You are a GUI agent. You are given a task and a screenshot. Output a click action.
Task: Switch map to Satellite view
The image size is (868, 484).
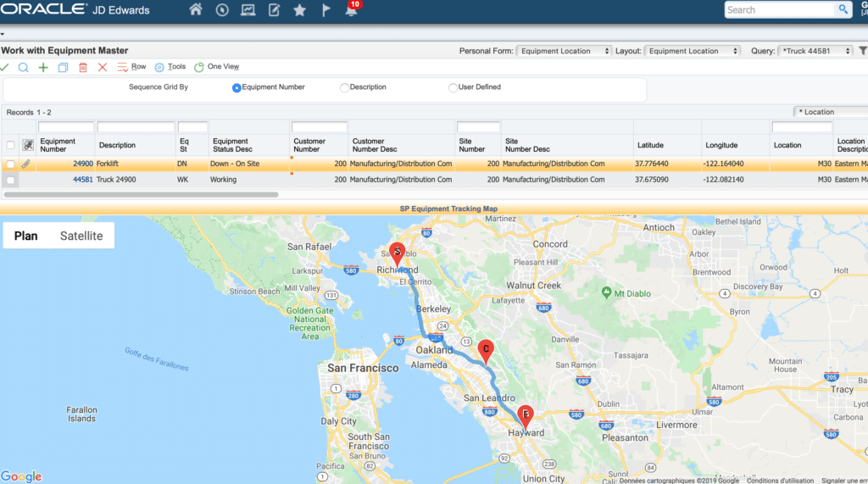coord(81,236)
